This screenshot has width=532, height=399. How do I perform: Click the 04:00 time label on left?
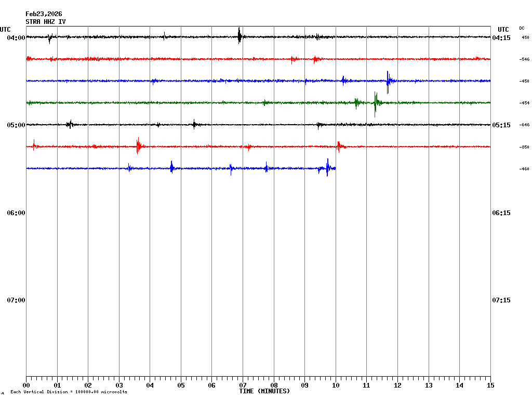click(16, 38)
